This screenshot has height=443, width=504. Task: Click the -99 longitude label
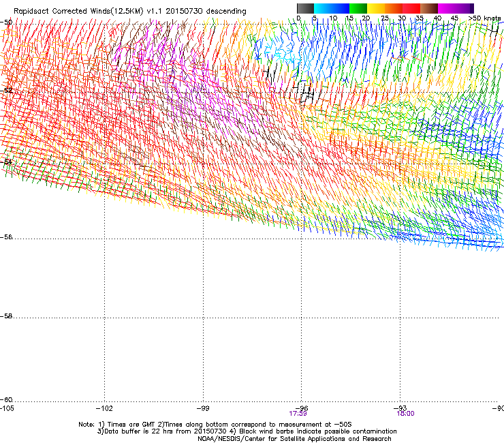pyautogui.click(x=203, y=408)
